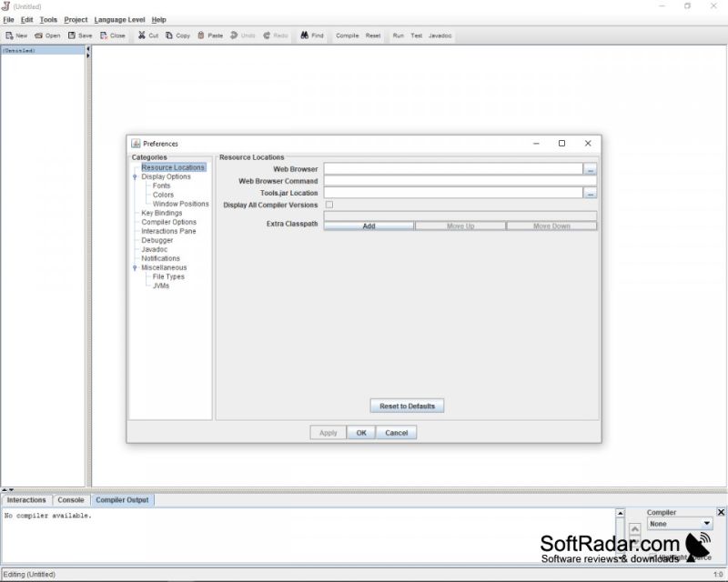Screen dimensions: 728x582
Task: Open the Tools menu
Action: coord(47,19)
